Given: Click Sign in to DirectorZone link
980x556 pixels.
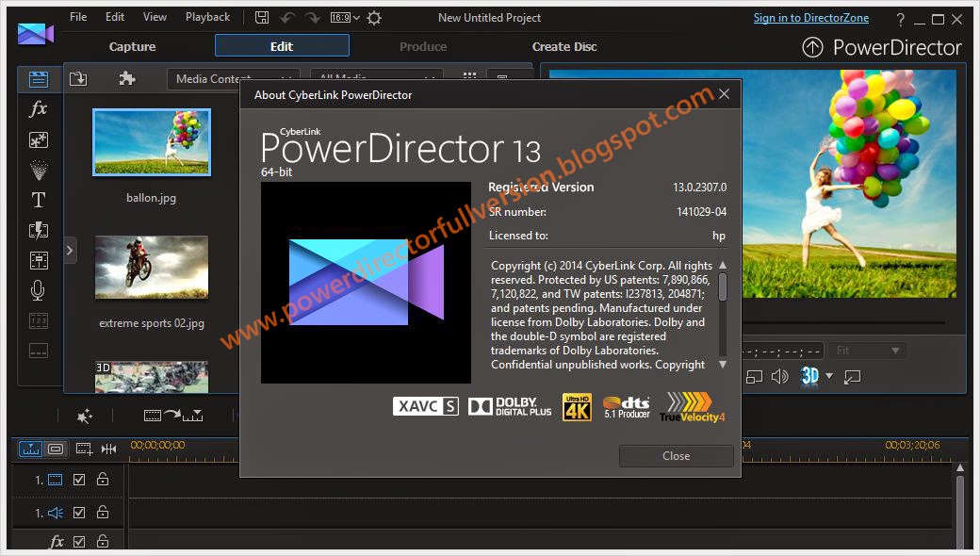Looking at the screenshot, I should tap(810, 18).
